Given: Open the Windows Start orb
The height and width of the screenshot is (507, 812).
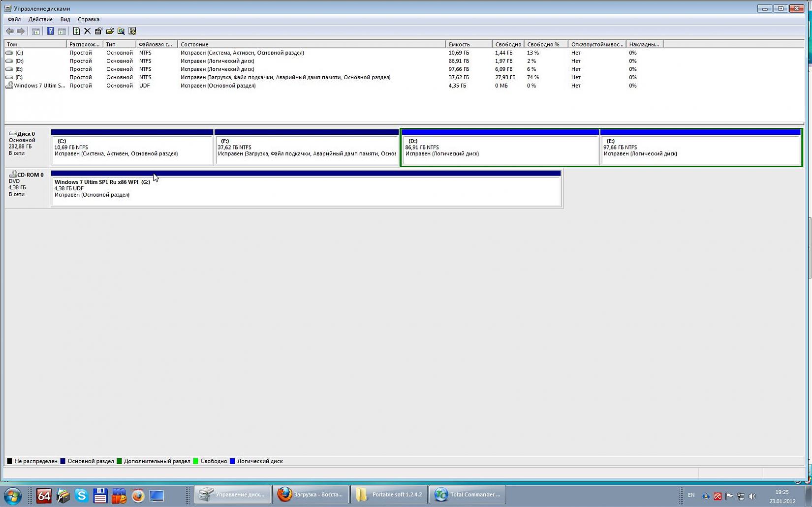Looking at the screenshot, I should coord(13,495).
